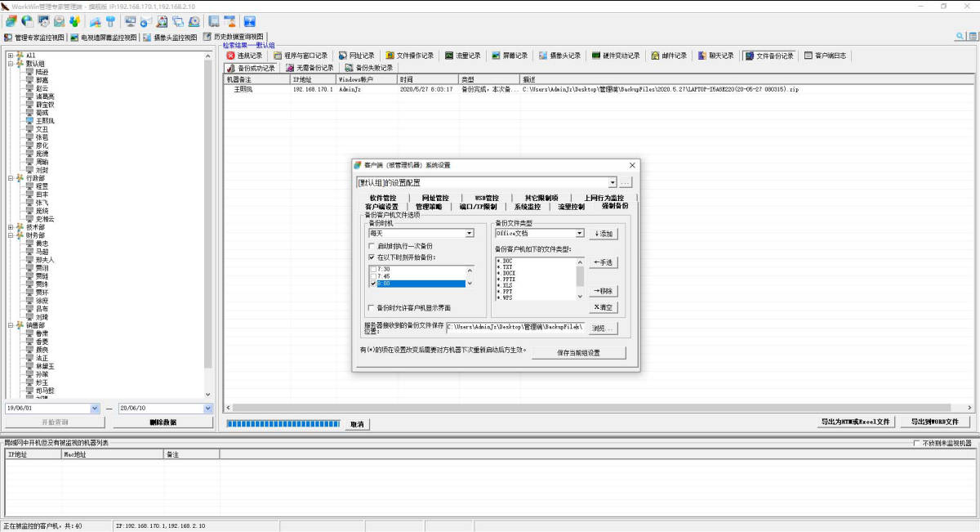
Task: Enable 启动时执行一次备份 checkbox
Action: click(x=372, y=246)
